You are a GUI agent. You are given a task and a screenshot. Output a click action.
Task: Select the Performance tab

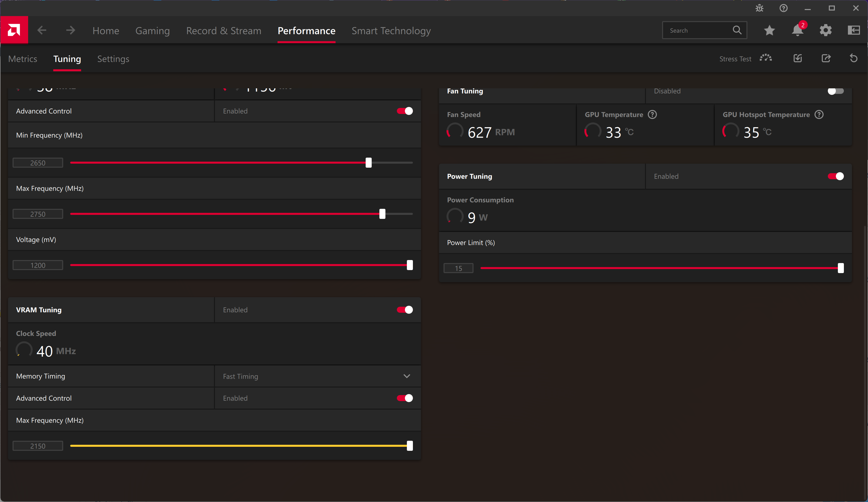[x=306, y=31]
